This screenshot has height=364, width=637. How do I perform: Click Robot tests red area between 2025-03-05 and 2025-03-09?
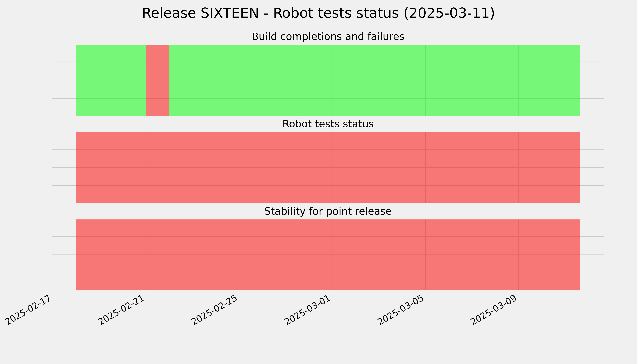pyautogui.click(x=472, y=167)
